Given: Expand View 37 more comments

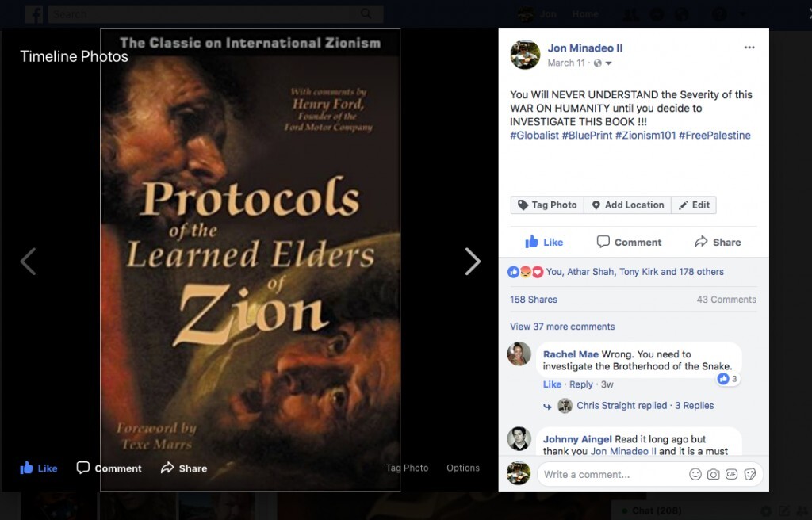Looking at the screenshot, I should pyautogui.click(x=562, y=327).
